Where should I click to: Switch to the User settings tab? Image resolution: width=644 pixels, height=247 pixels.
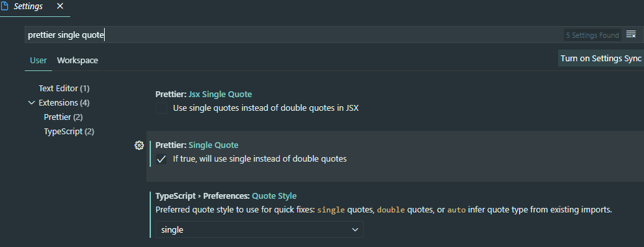pyautogui.click(x=38, y=60)
